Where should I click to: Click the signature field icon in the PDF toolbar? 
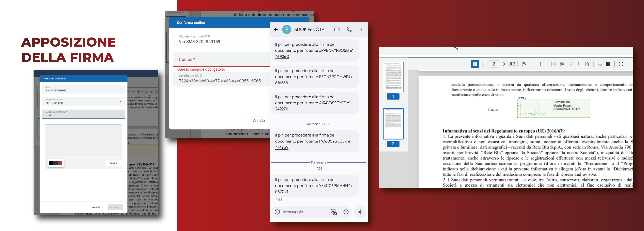pyautogui.click(x=600, y=64)
